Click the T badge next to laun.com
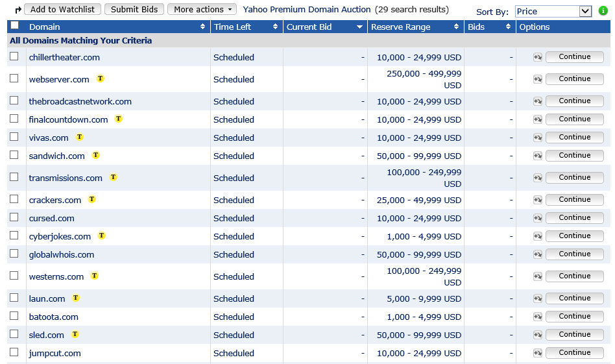The height and width of the screenshot is (364, 615). coord(76,298)
